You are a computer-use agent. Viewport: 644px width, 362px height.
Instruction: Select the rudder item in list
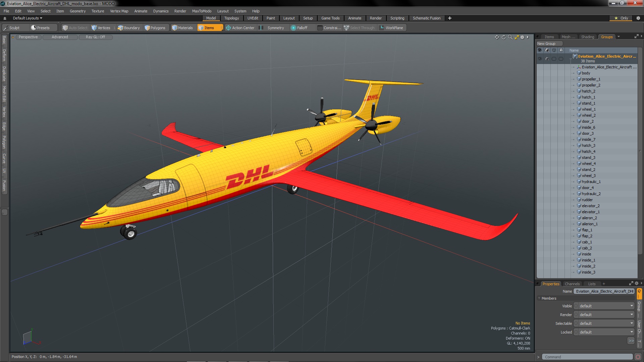(587, 200)
